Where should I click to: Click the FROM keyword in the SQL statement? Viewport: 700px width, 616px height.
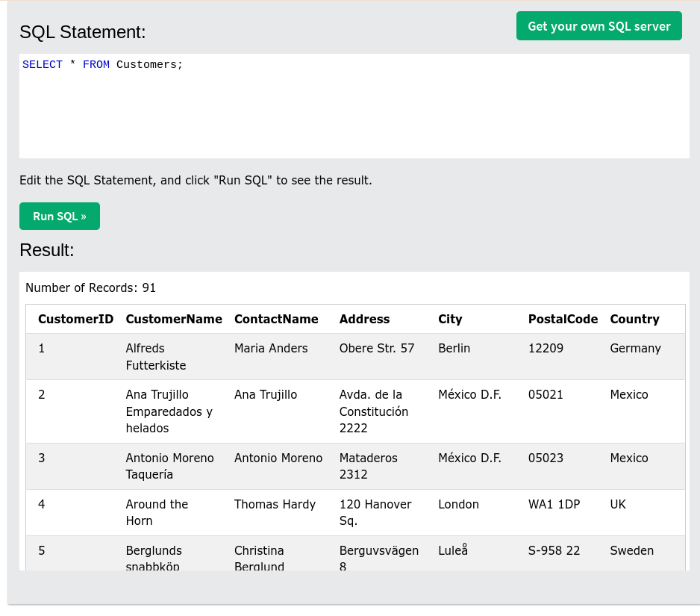[x=96, y=65]
